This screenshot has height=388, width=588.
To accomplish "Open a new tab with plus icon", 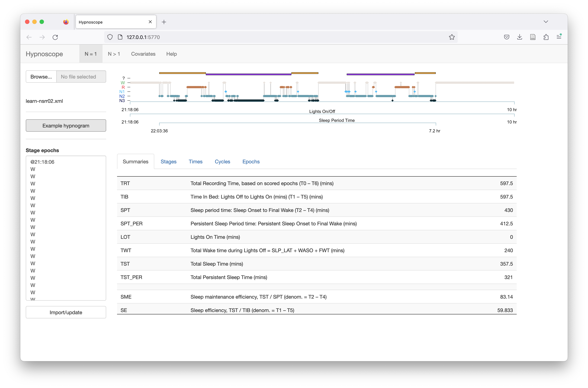I will pyautogui.click(x=164, y=22).
